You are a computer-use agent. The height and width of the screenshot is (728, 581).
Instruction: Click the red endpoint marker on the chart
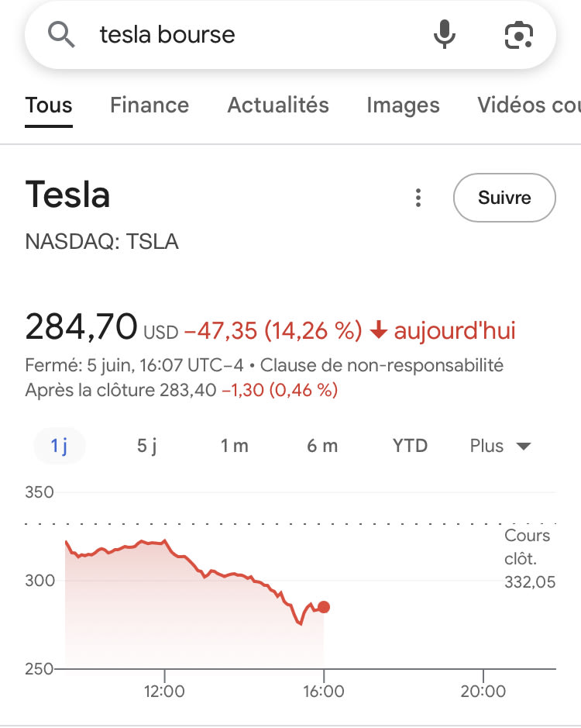324,607
